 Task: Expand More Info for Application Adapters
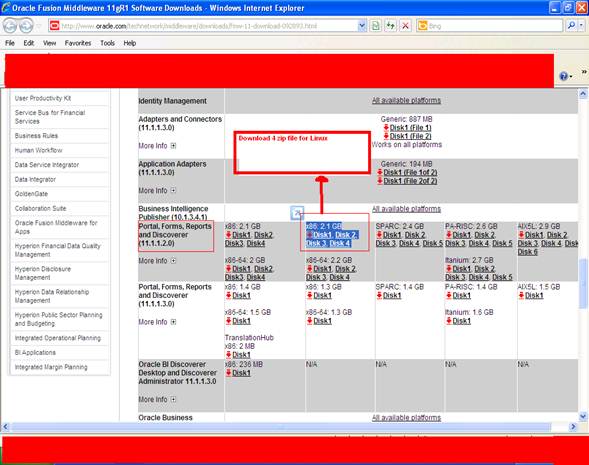(173, 190)
